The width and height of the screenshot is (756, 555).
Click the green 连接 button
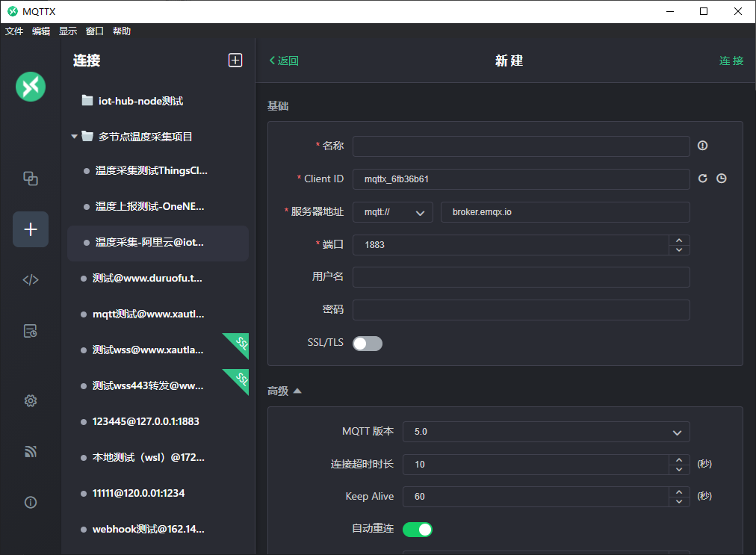tap(731, 61)
